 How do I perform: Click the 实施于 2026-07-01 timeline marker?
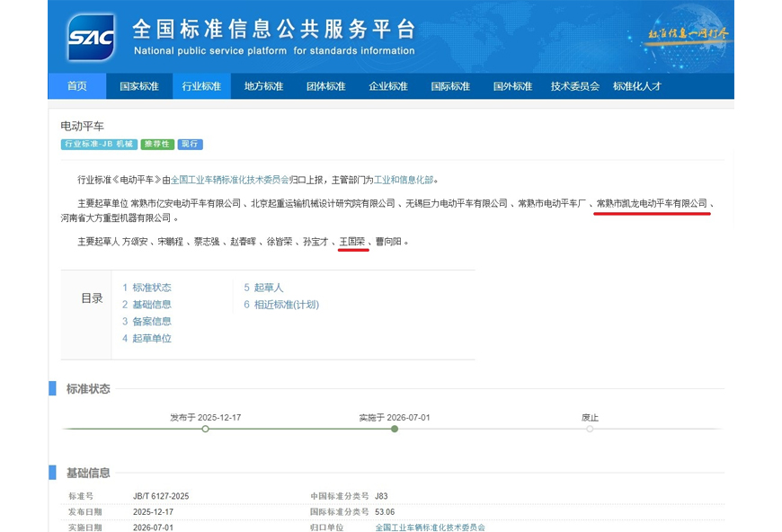click(395, 429)
